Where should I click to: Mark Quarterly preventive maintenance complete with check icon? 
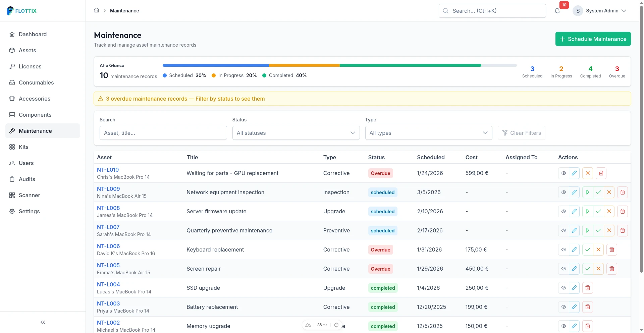point(599,230)
